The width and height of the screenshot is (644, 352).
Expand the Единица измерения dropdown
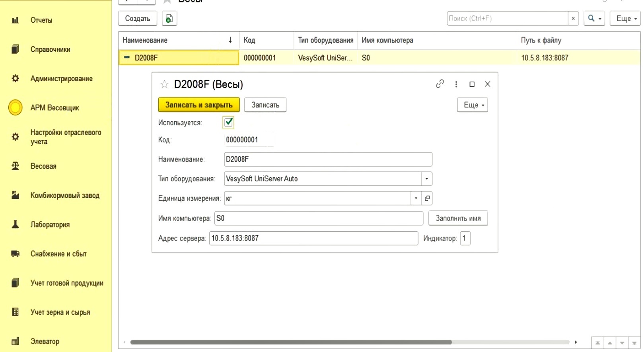416,198
